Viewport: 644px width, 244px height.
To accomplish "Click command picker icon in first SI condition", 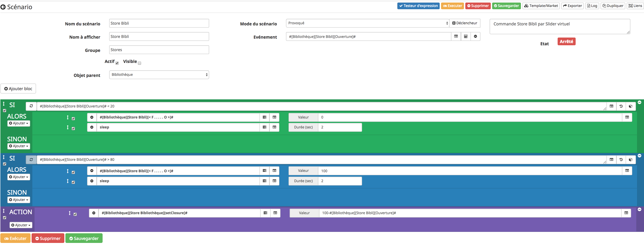I will (611, 106).
